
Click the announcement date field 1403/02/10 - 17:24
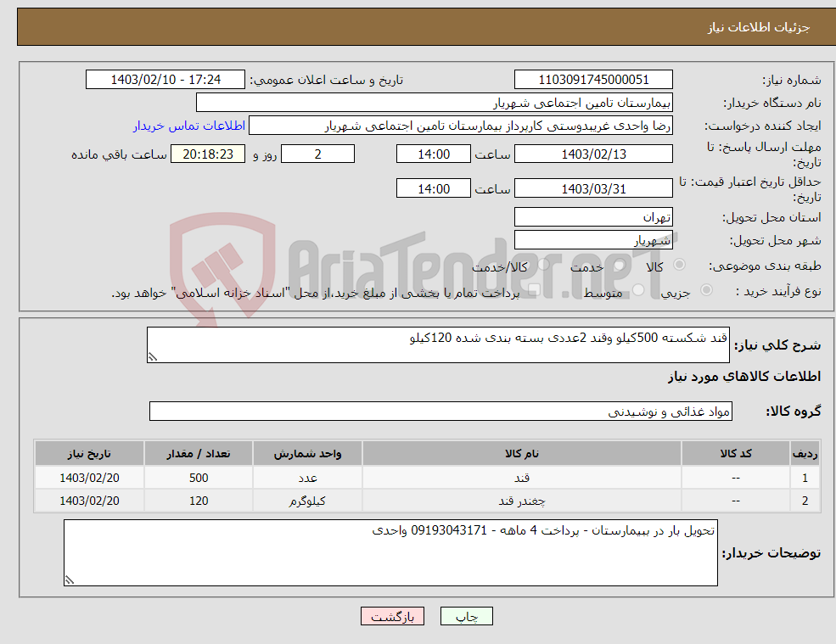coord(166,80)
